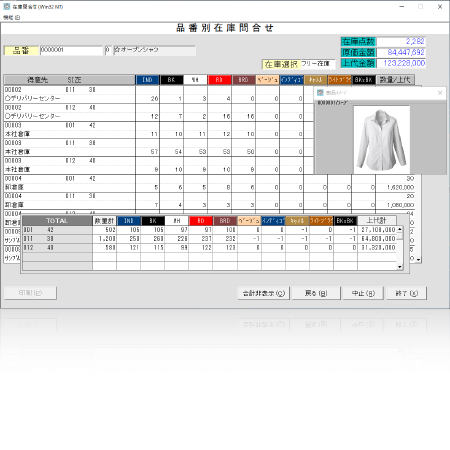Click the product name field beside 品番
The width and height of the screenshot is (450, 450).
pos(154,50)
